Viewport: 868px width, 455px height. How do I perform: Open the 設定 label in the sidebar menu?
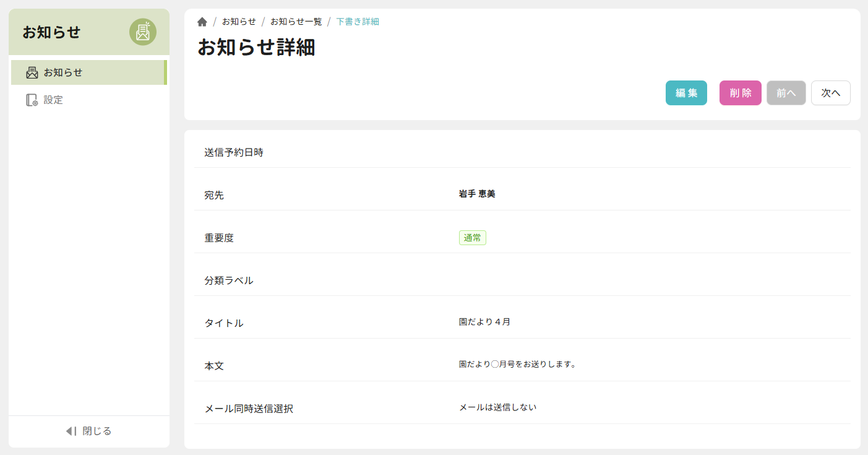pyautogui.click(x=53, y=100)
